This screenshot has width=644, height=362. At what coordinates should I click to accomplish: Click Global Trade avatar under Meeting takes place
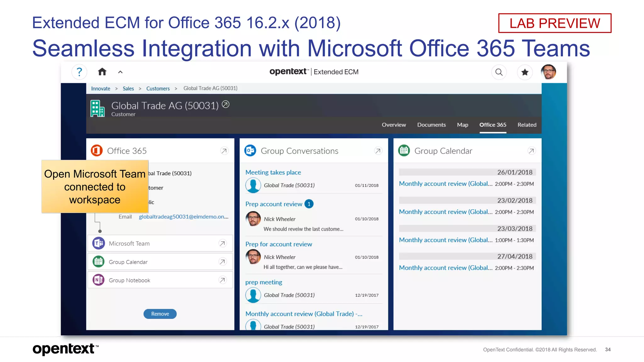click(x=253, y=185)
